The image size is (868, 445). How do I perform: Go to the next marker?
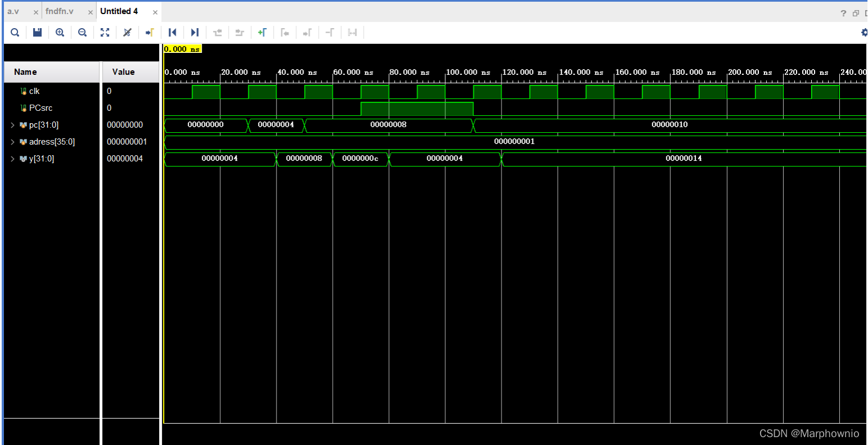tap(308, 33)
